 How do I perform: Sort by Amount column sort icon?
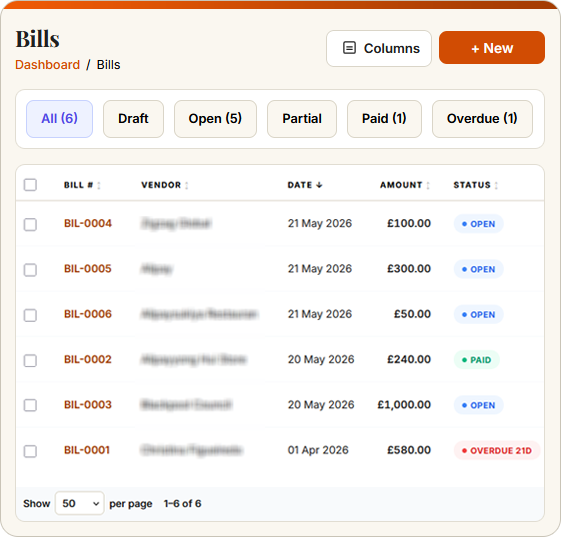pos(428,185)
